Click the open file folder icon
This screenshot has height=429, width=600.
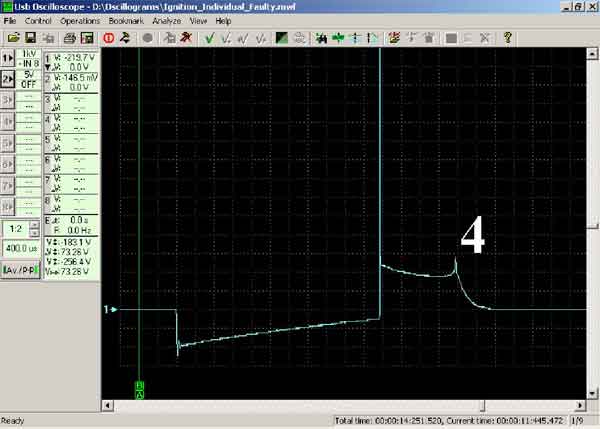pyautogui.click(x=13, y=38)
